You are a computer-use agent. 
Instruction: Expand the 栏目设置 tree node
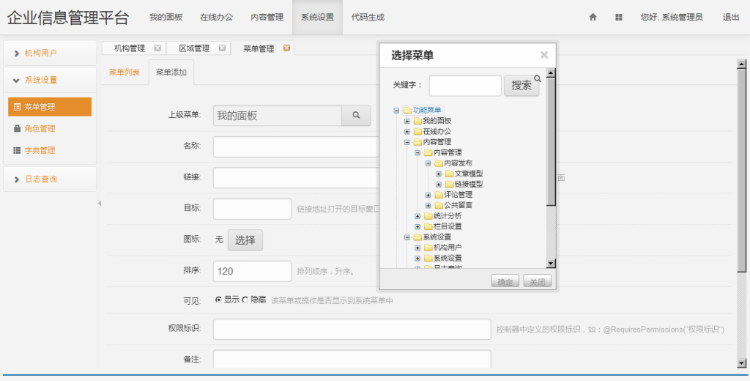tap(418, 227)
